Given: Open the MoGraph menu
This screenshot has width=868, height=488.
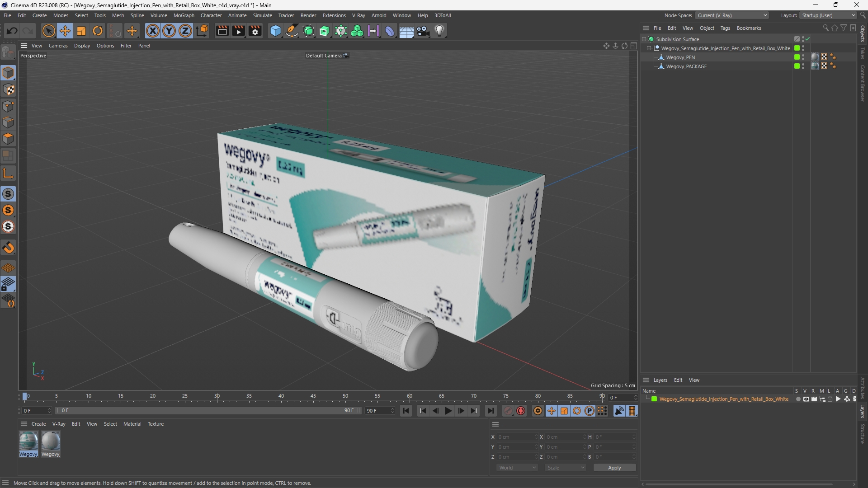Looking at the screenshot, I should click(x=184, y=15).
